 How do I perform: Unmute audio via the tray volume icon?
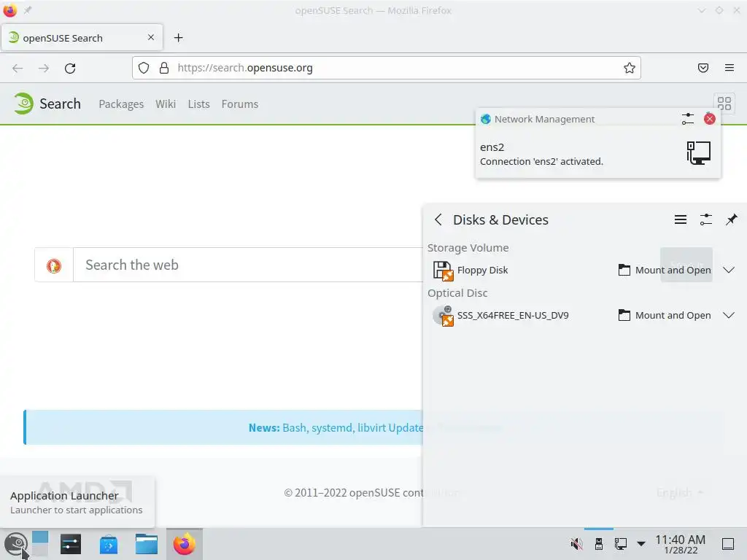[x=576, y=543]
